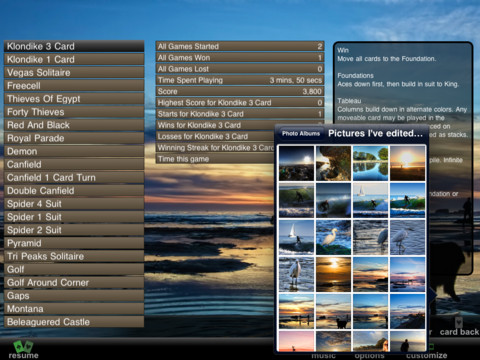480x360 pixels.
Task: Select Spider 4 Suit game
Action: tap(74, 204)
